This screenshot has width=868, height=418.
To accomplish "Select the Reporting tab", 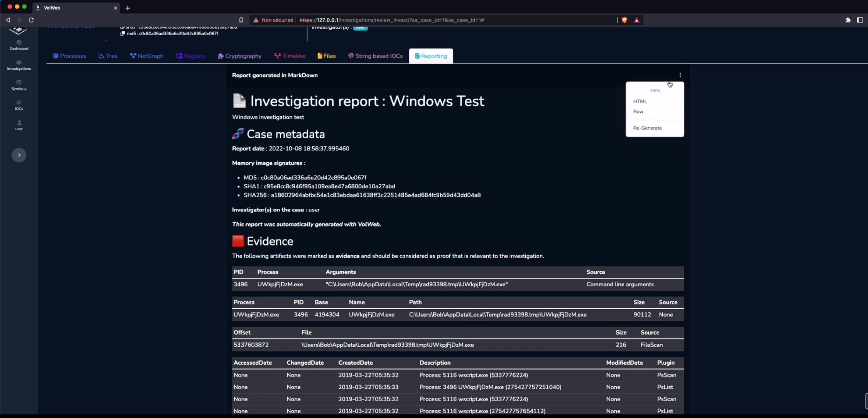I will pyautogui.click(x=431, y=56).
